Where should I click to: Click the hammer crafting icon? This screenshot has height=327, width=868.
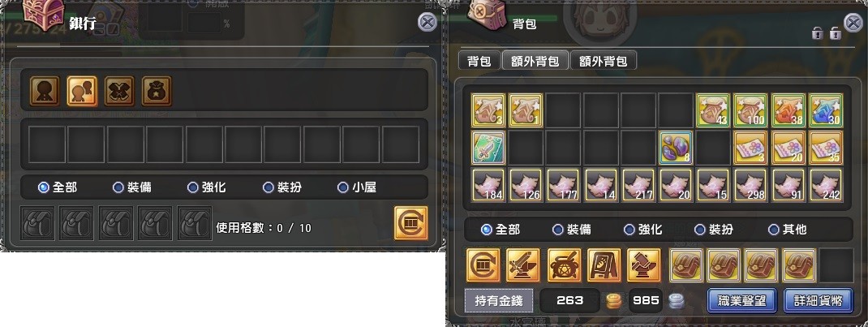point(644,265)
